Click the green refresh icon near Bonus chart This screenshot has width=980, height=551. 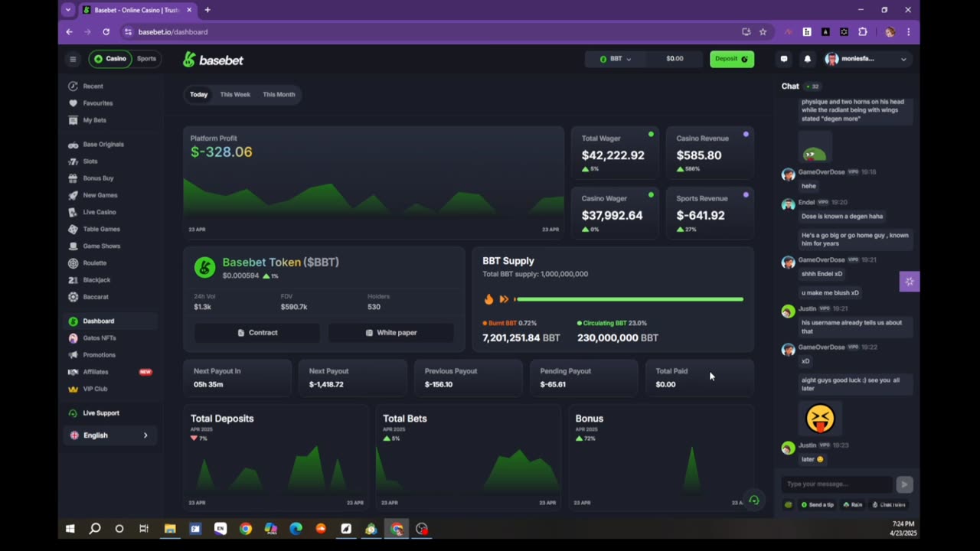click(754, 500)
